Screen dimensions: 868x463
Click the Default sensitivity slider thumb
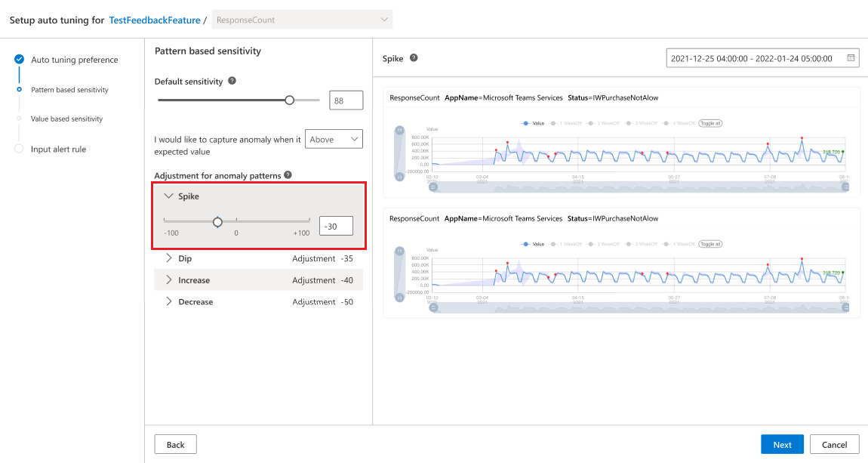coord(290,100)
